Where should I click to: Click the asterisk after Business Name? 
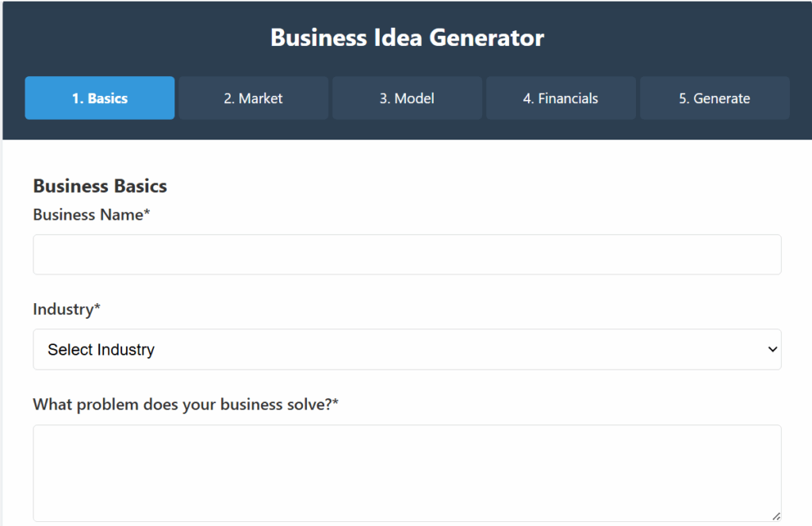point(147,213)
